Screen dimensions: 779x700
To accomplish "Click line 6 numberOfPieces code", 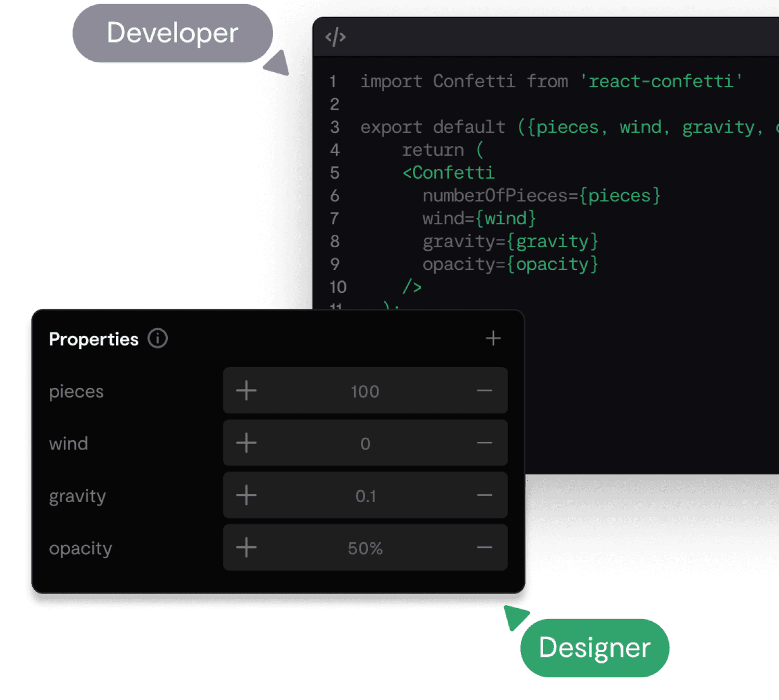I will tap(541, 196).
